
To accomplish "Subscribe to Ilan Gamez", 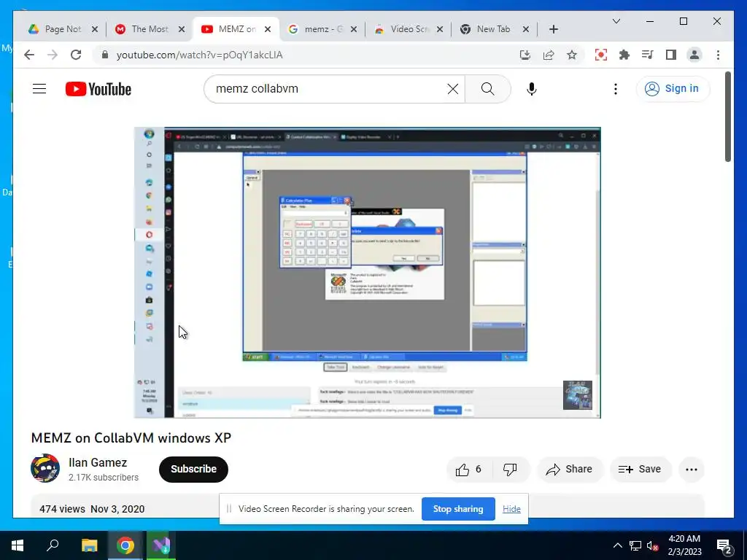I will tap(193, 469).
